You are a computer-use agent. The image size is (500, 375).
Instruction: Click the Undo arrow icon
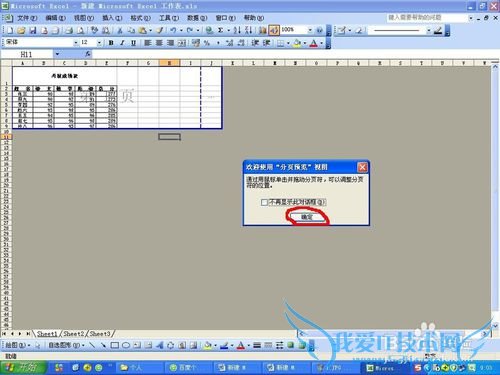pos(173,31)
